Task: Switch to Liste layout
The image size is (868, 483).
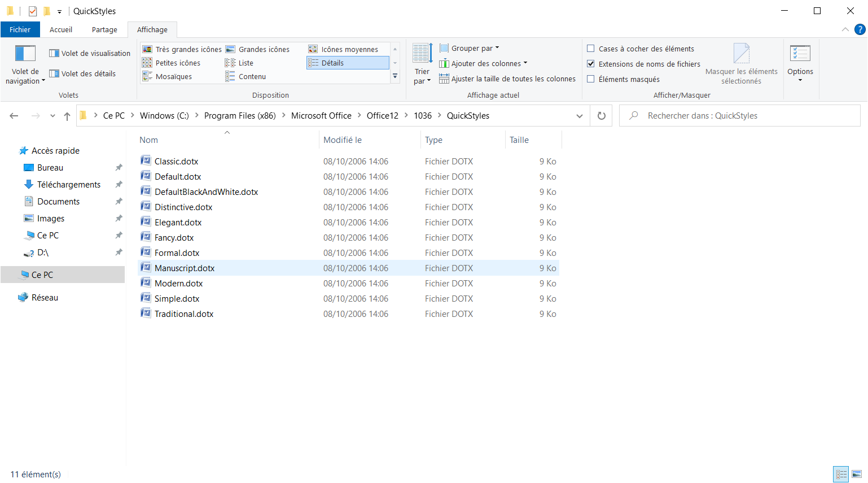Action: (239, 63)
